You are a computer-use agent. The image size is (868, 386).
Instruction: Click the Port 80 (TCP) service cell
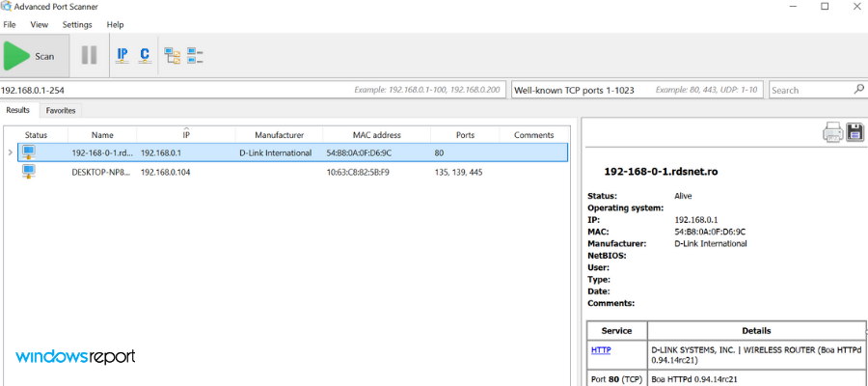click(616, 379)
